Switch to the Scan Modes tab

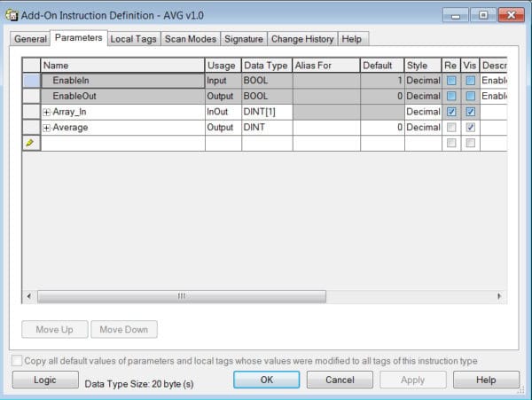191,39
